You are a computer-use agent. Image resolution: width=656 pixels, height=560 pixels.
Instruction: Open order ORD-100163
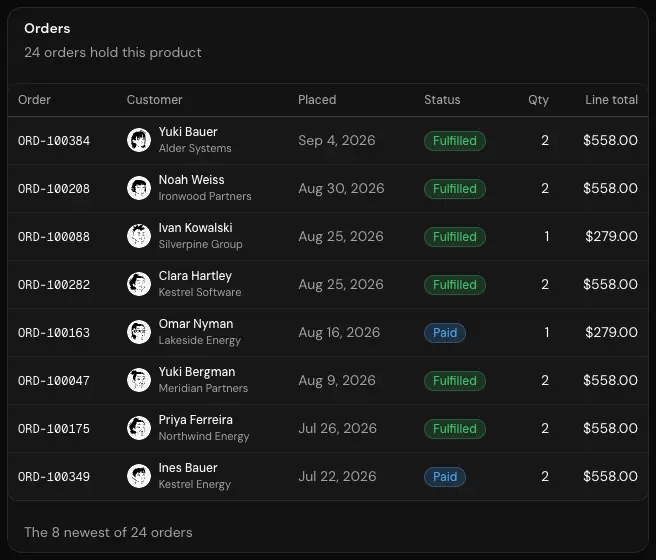coord(54,333)
